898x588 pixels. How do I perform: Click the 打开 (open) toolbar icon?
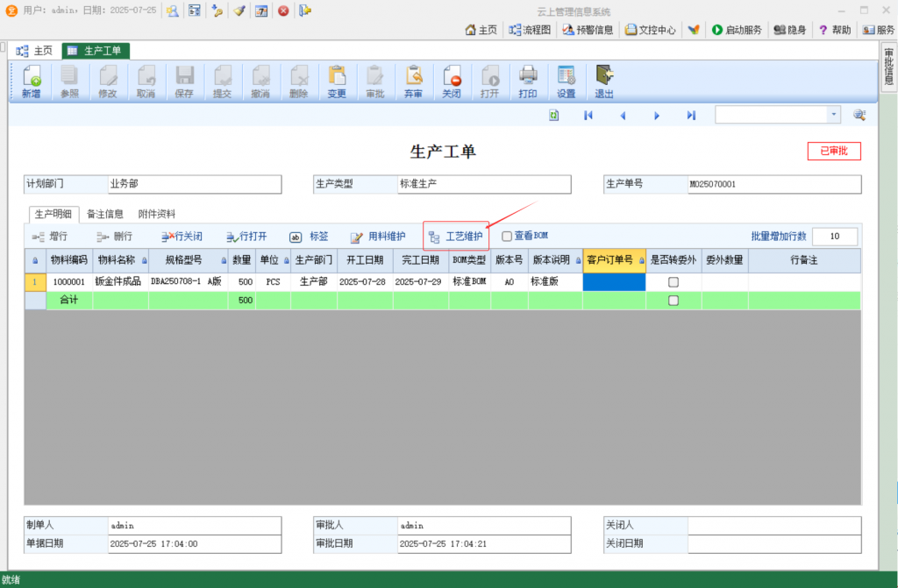[489, 81]
